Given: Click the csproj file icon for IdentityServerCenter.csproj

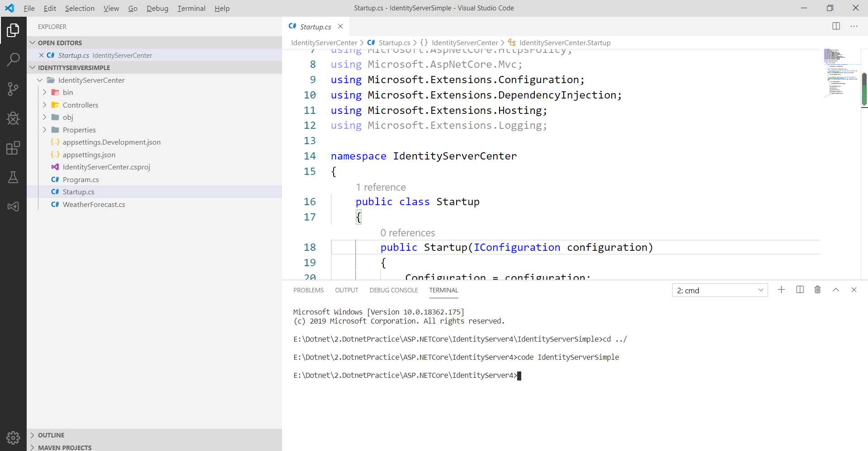Looking at the screenshot, I should coord(55,167).
